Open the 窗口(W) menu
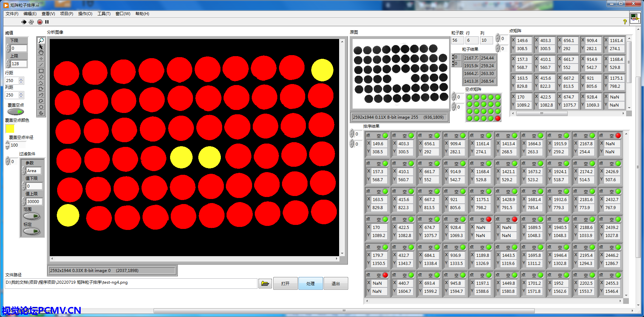The width and height of the screenshot is (644, 317). [123, 14]
